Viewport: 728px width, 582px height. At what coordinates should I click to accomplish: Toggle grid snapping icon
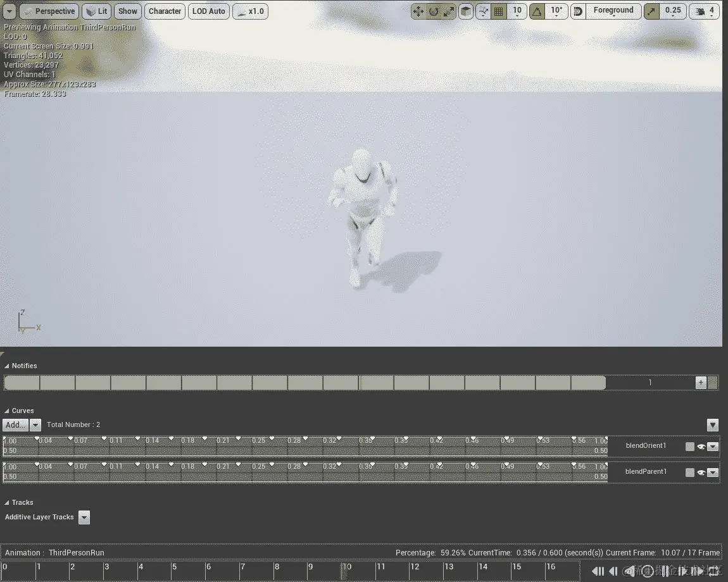499,11
